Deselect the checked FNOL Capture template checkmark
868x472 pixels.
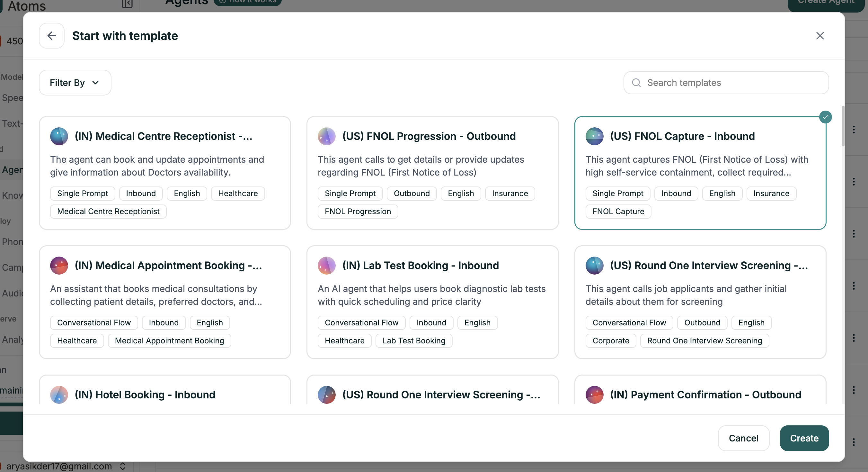pos(825,117)
